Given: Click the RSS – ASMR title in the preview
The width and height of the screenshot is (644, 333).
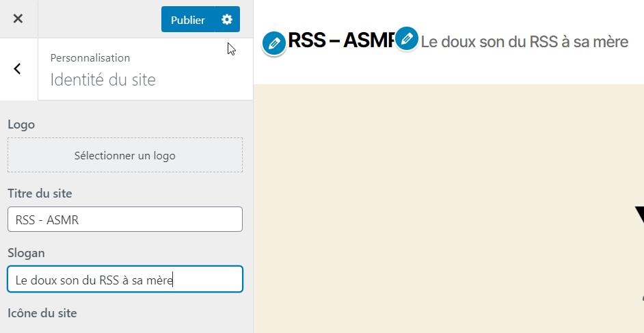Looking at the screenshot, I should click(x=341, y=40).
